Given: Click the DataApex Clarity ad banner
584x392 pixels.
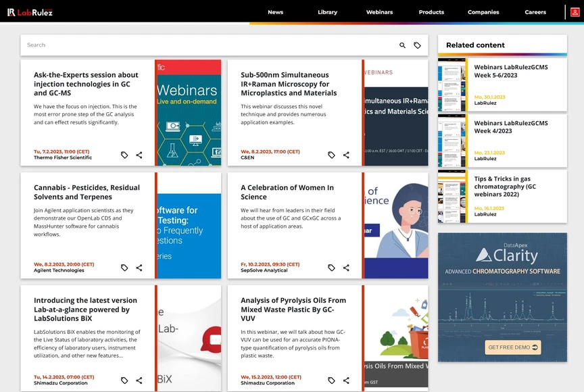Looking at the screenshot, I should 502,297.
